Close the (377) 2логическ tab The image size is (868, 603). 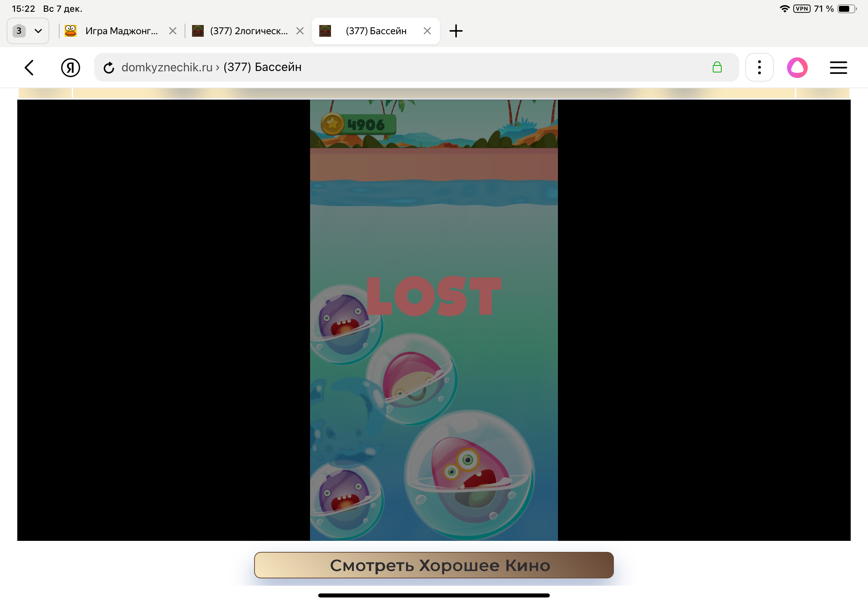tap(300, 31)
